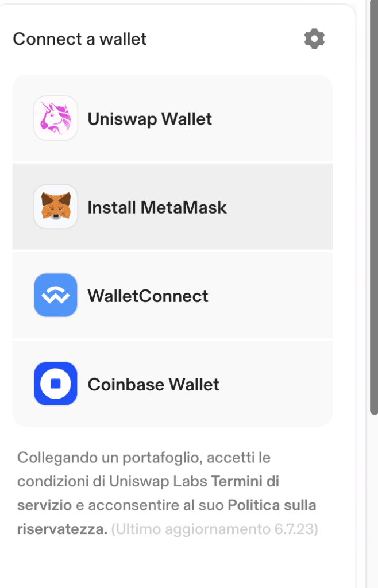Screen dimensions: 378x588
Task: Click the highlighted Install MetaMask row
Action: pos(171,207)
